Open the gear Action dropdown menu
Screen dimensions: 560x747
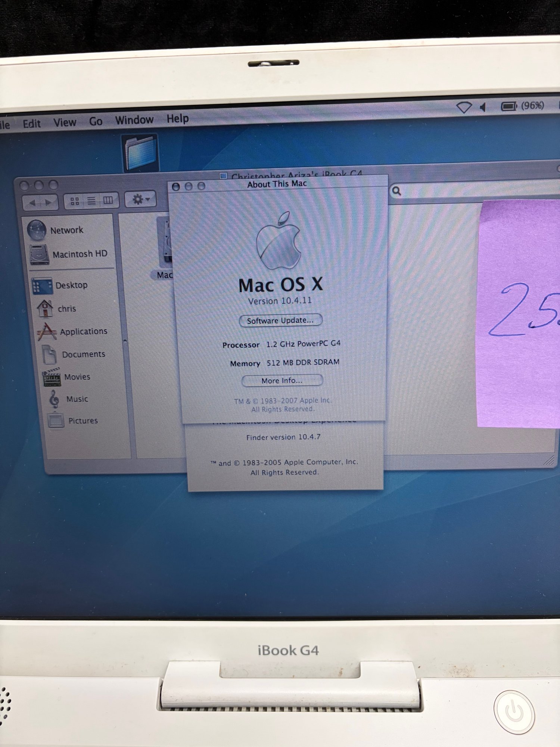141,199
